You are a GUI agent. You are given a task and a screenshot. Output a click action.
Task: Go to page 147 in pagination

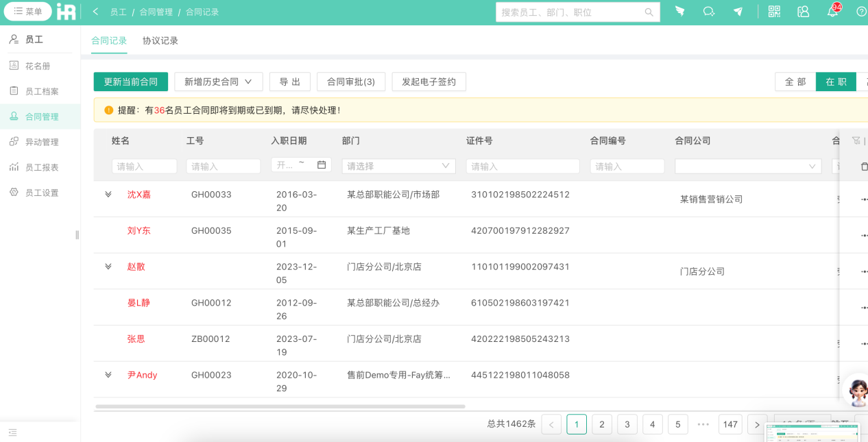730,423
